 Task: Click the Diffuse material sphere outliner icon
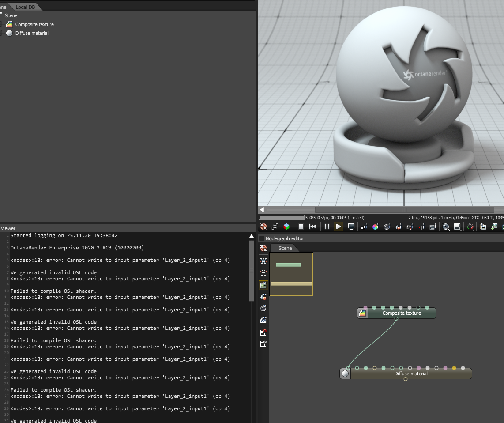(x=9, y=33)
